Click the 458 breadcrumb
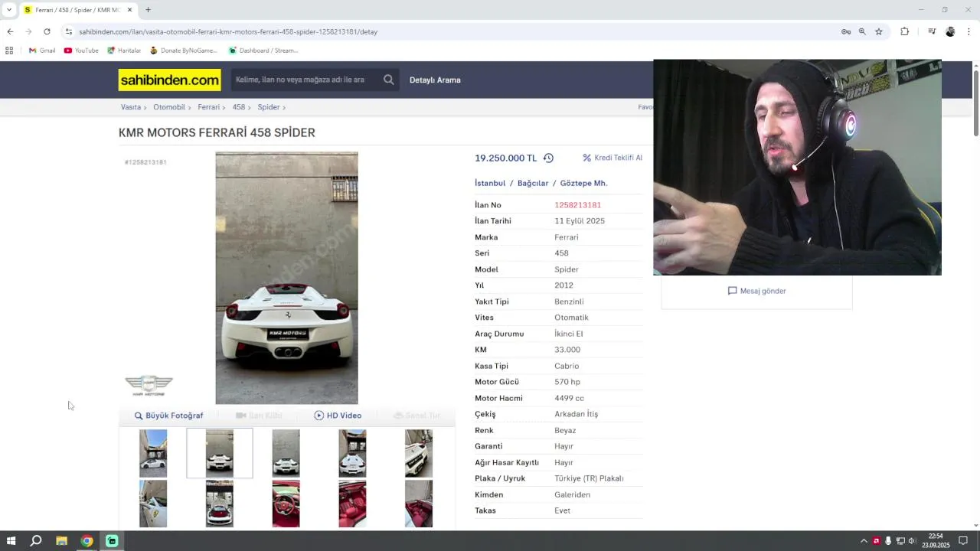The height and width of the screenshot is (551, 980). (x=239, y=107)
